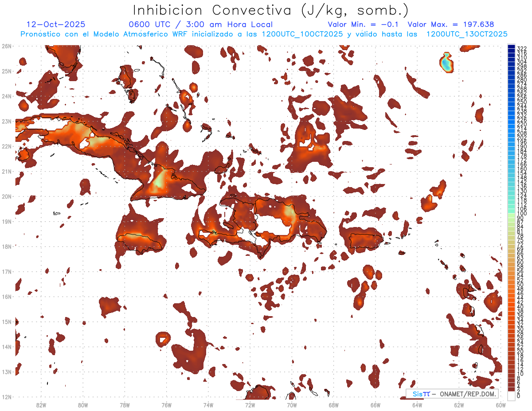Click the "80W" longitude label

pyautogui.click(x=82, y=405)
